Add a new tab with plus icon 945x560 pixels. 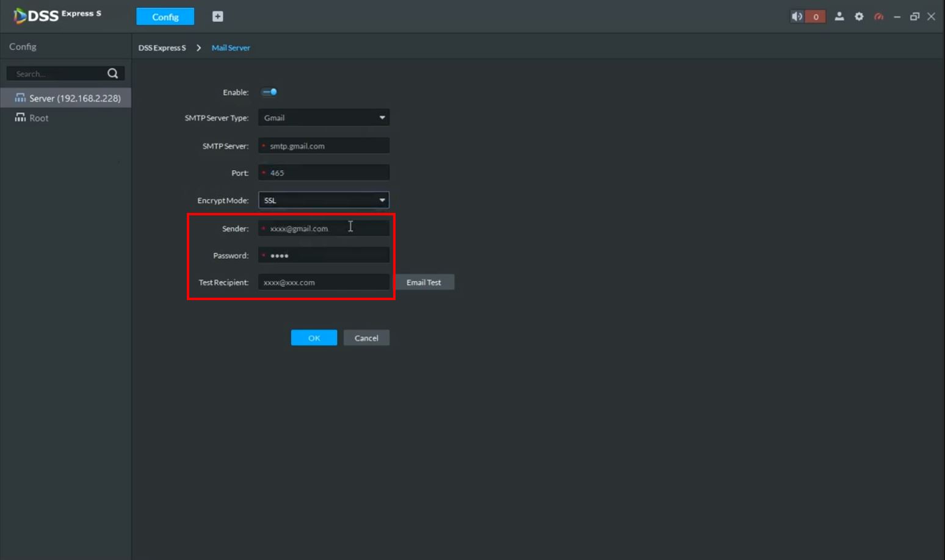(217, 16)
